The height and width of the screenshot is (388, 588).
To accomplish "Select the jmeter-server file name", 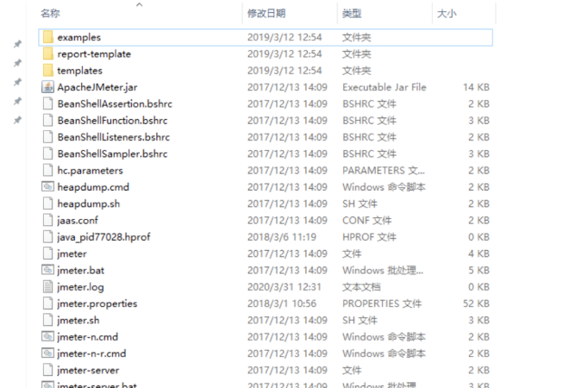I will pos(88,371).
